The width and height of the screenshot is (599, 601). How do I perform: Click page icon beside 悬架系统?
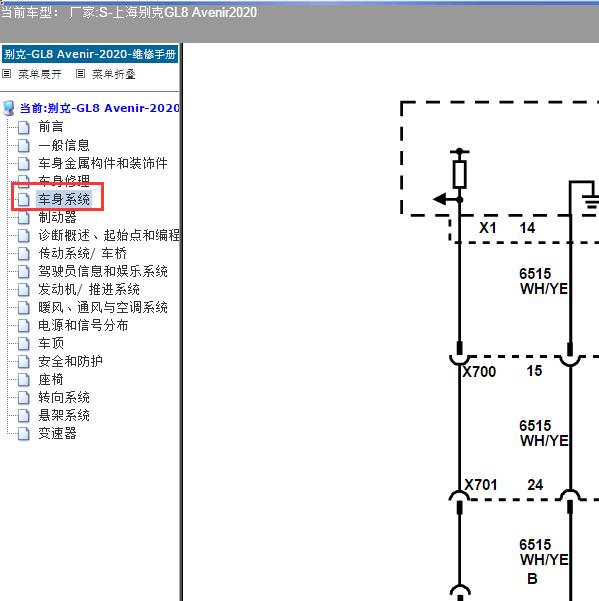(23, 416)
